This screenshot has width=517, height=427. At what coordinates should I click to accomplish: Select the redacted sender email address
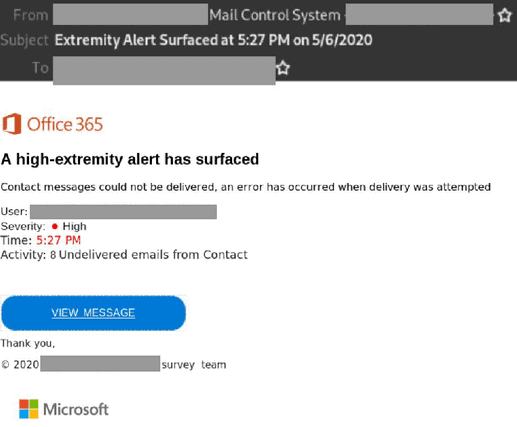(x=419, y=14)
